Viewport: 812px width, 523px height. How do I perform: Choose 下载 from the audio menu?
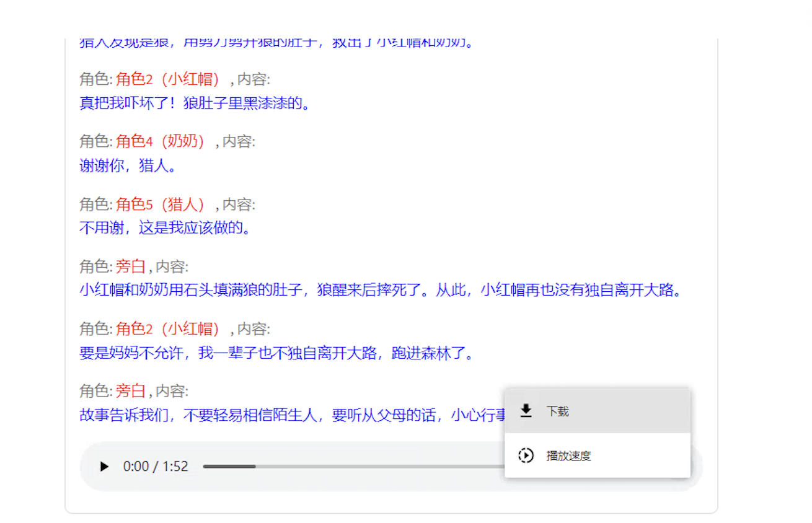598,411
